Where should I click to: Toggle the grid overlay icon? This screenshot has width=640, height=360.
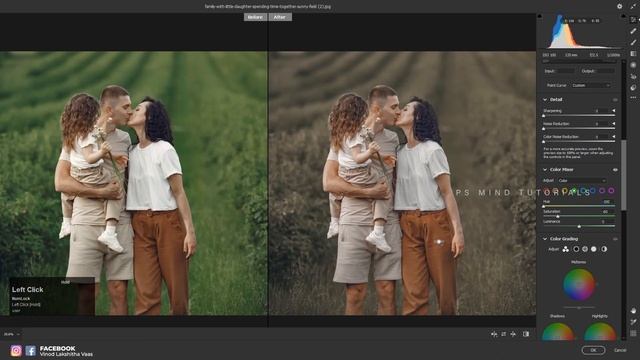tap(633, 333)
